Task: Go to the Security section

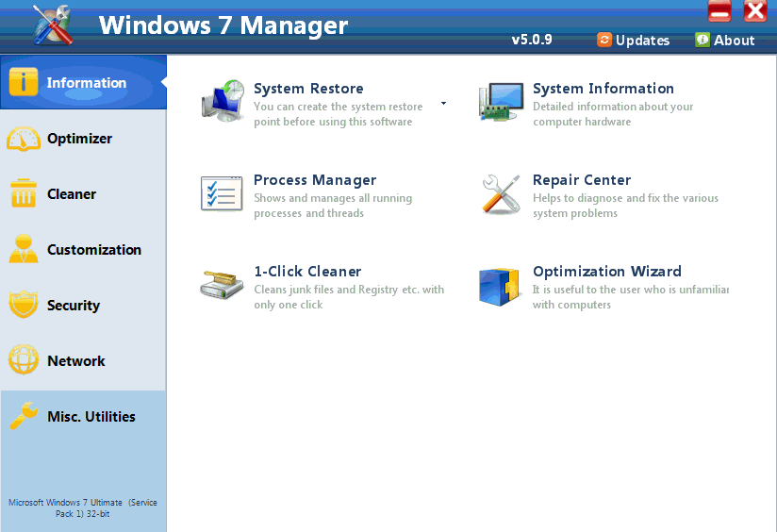Action: [73, 306]
